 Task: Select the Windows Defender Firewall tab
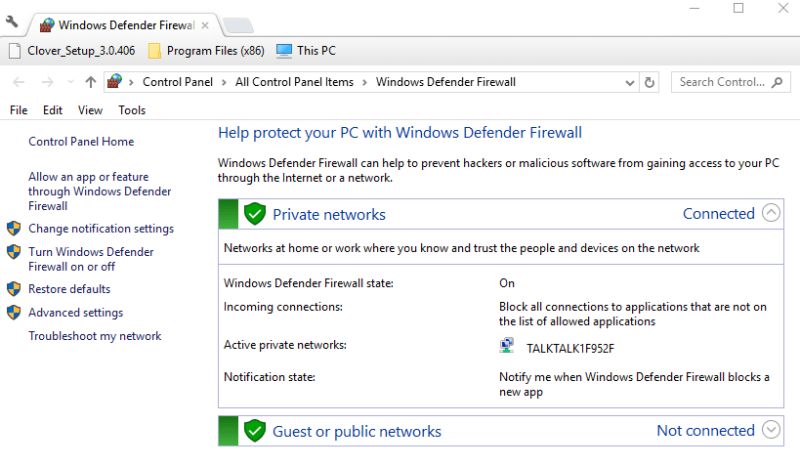[126, 25]
